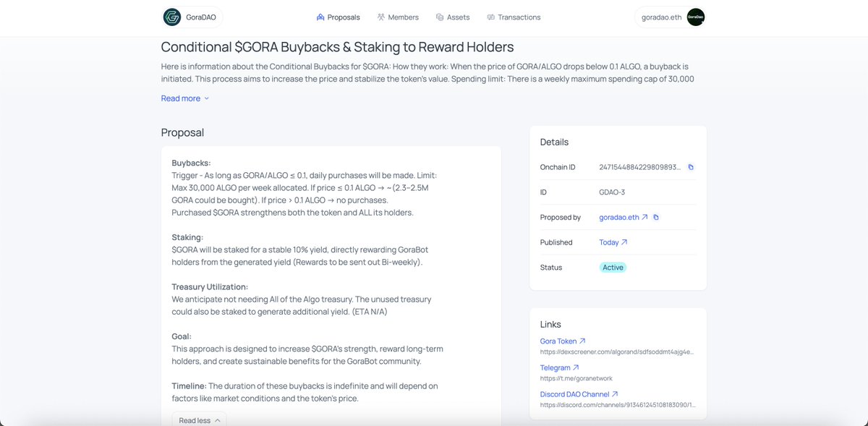Open the Gora Token link
Viewport: 868px width, 426px height.
pos(563,341)
